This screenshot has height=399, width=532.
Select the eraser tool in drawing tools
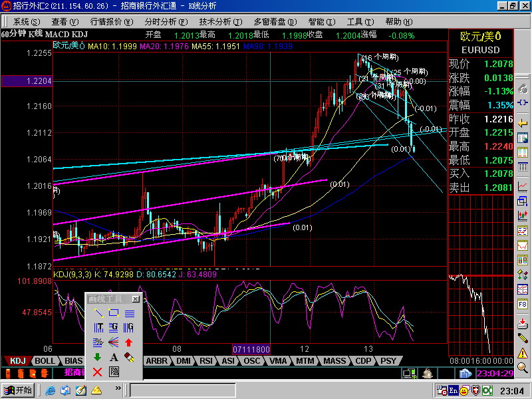point(129,357)
